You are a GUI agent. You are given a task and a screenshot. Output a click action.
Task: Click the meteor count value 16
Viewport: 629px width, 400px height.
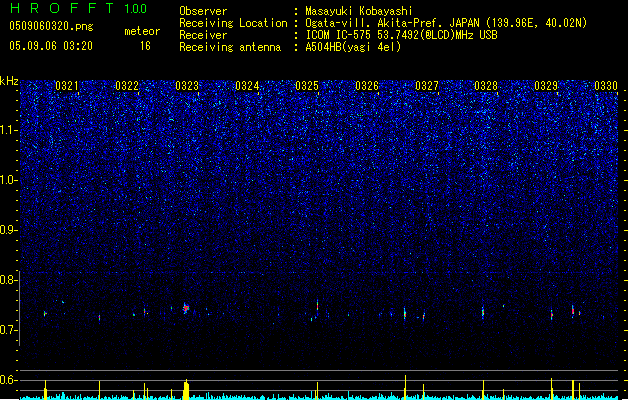coord(145,46)
